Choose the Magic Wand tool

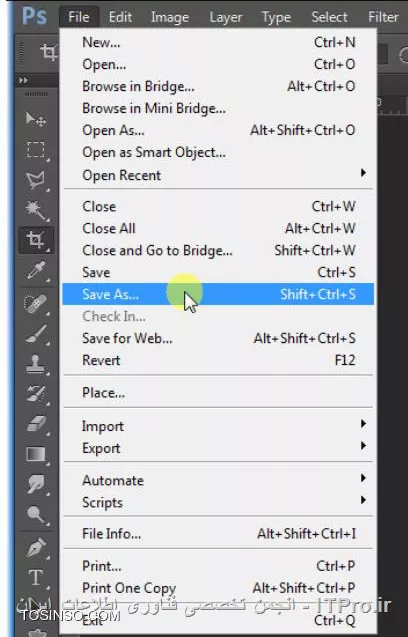tap(36, 210)
